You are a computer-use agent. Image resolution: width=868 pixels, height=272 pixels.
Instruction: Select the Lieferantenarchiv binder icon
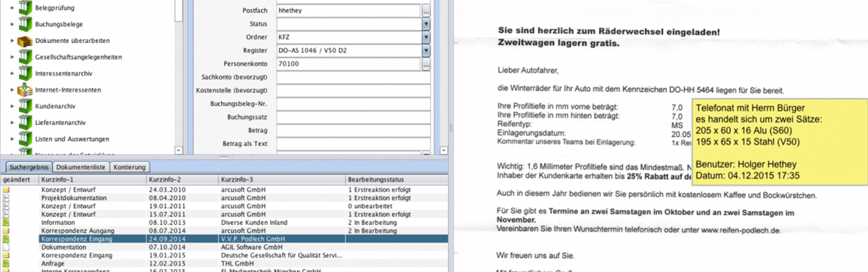point(25,122)
